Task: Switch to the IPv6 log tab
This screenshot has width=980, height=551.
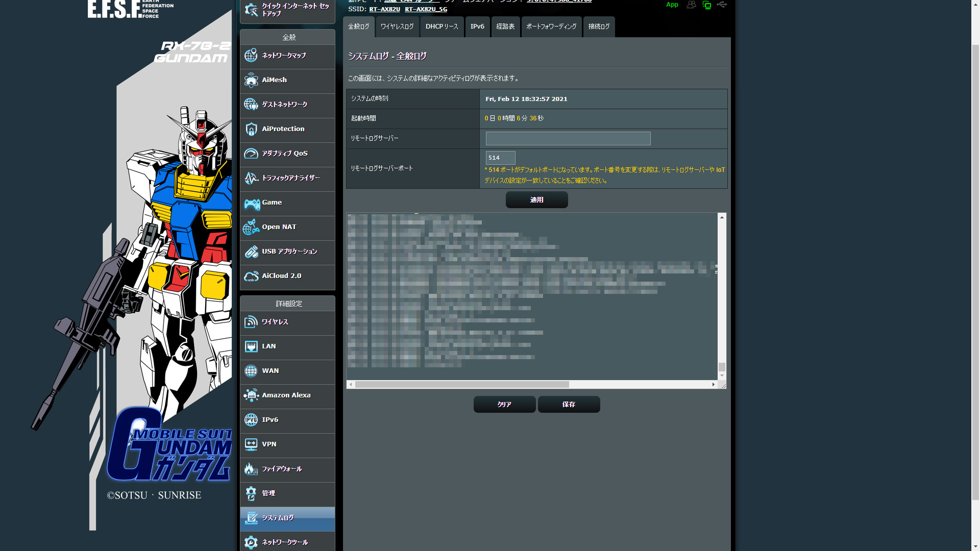Action: click(x=477, y=27)
